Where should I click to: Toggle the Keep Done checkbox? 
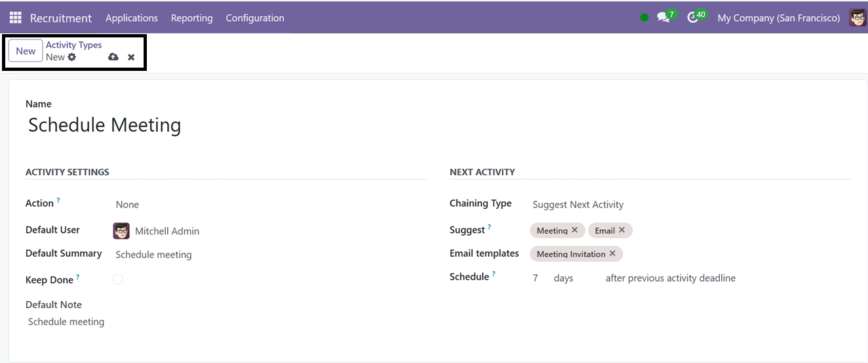[x=118, y=280]
